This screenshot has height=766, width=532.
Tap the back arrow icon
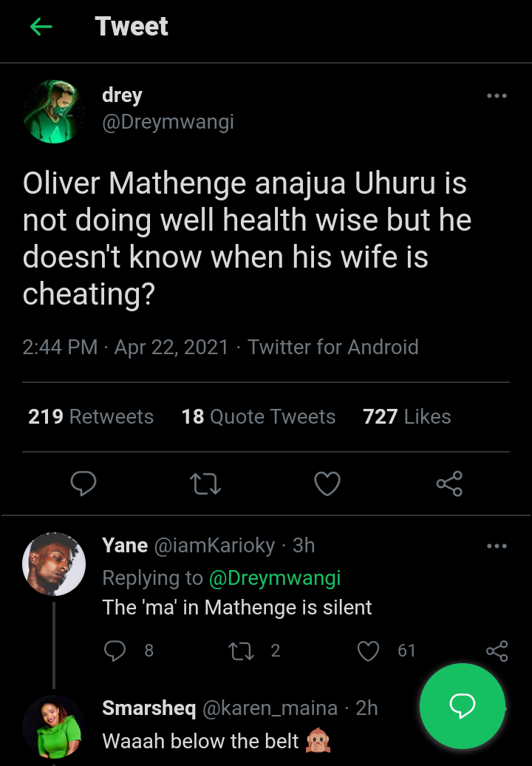(41, 27)
